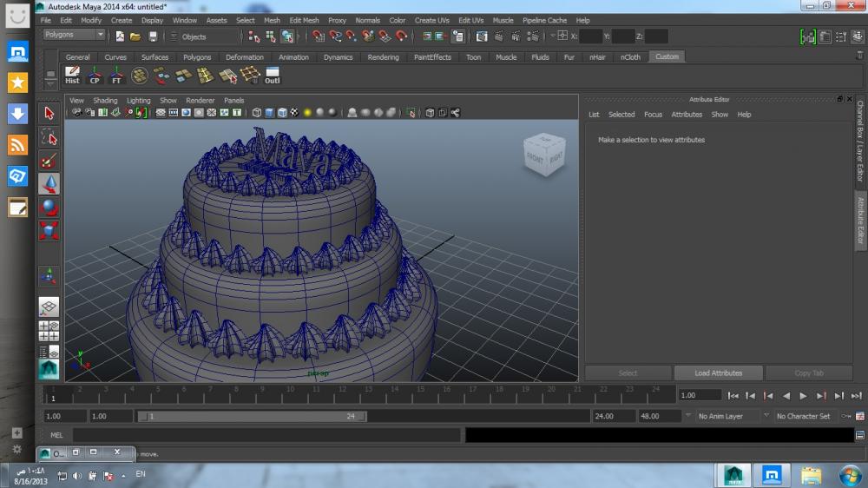Switch to the Rendering shelf tab

click(383, 57)
